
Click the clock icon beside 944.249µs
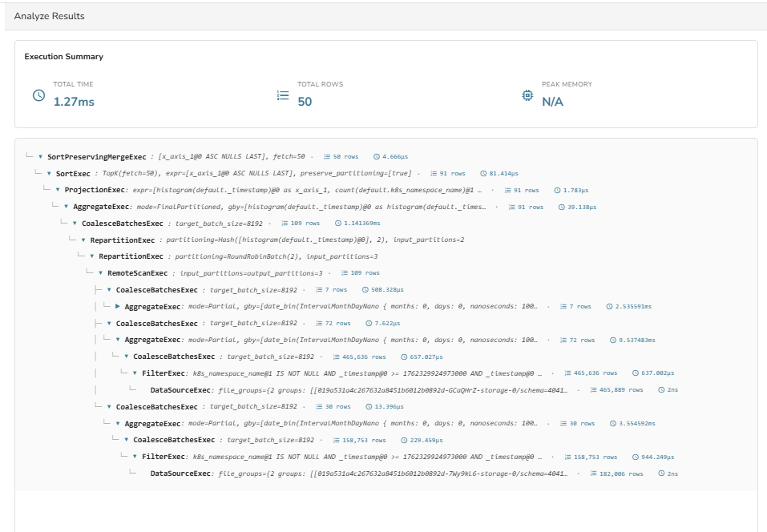(x=635, y=457)
